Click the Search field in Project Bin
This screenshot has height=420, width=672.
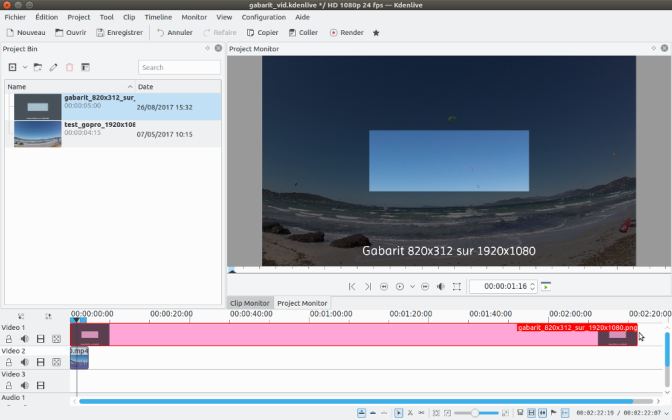[179, 67]
